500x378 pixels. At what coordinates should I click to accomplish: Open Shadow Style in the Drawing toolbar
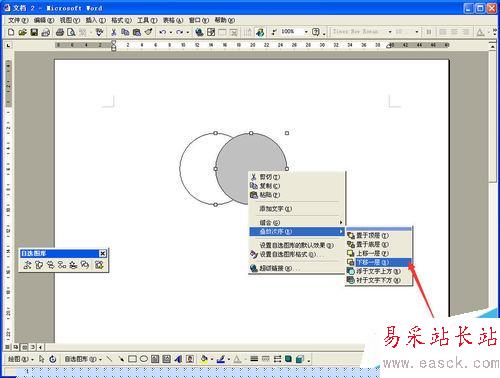(288, 359)
